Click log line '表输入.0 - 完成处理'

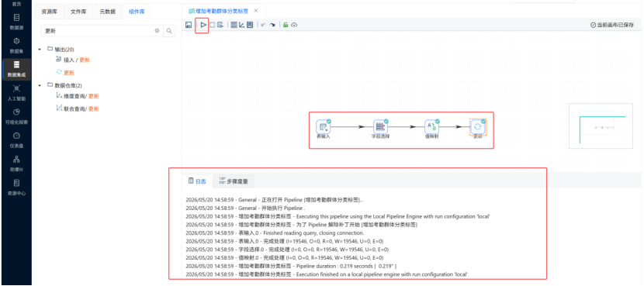[x=284, y=241]
